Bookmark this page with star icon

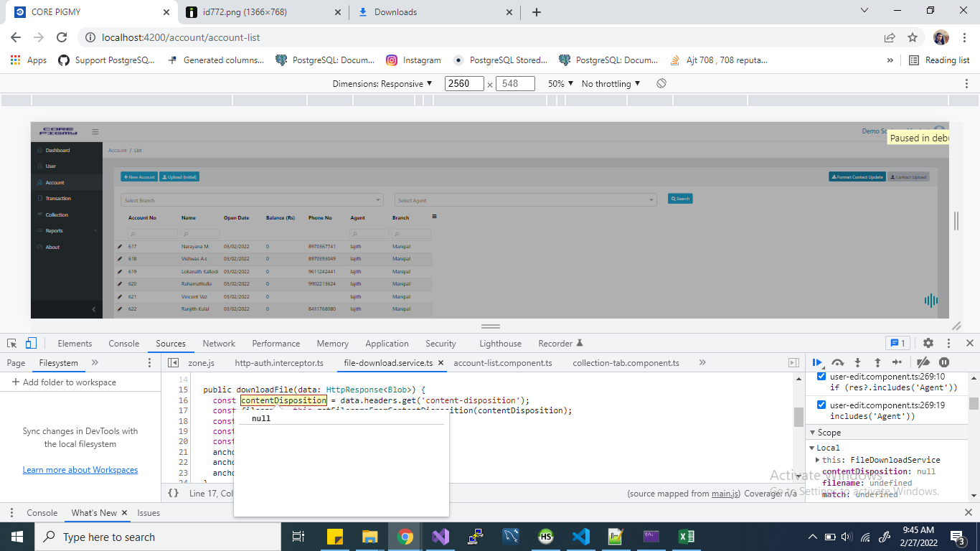pos(912,37)
